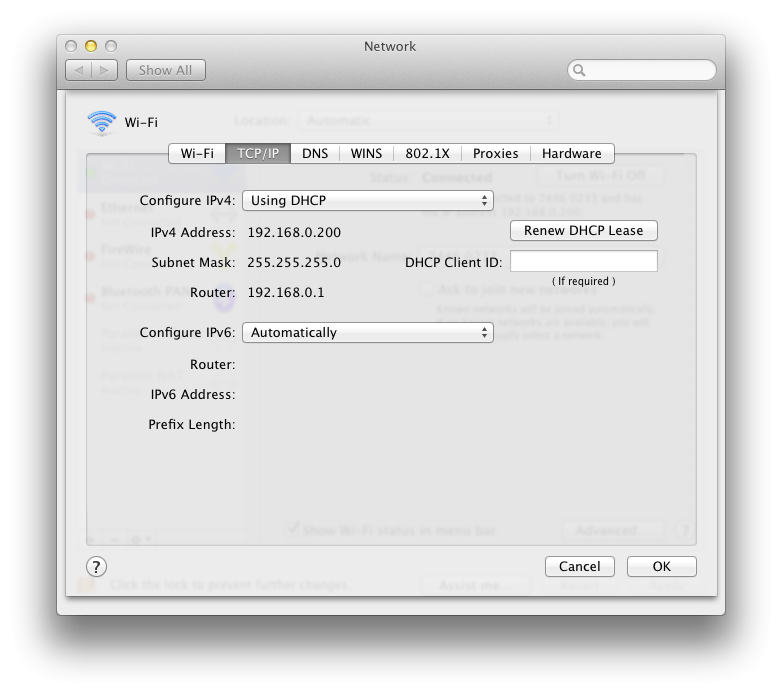782x694 pixels.
Task: Switch to the Proxies tab
Action: coord(495,154)
